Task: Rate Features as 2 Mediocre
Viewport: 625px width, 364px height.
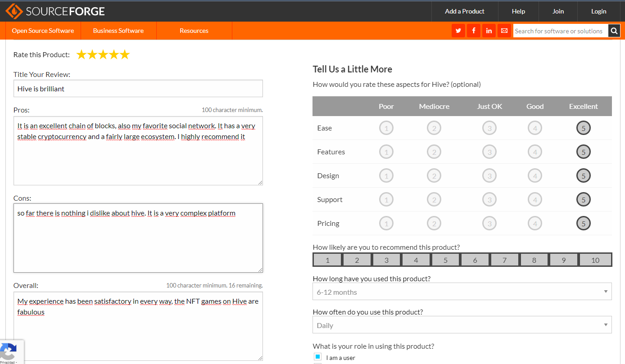Action: [x=434, y=152]
